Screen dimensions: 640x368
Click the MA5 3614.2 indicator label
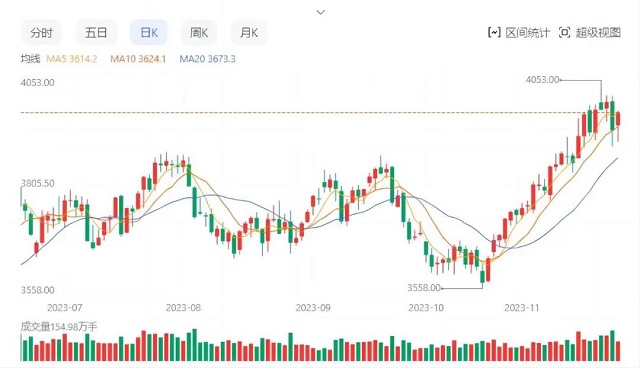(x=71, y=59)
